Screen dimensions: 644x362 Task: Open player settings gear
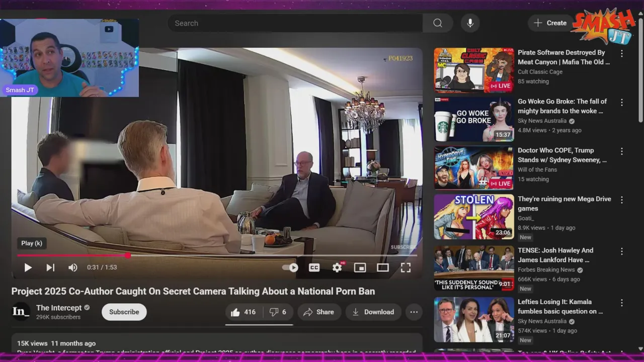pyautogui.click(x=337, y=267)
